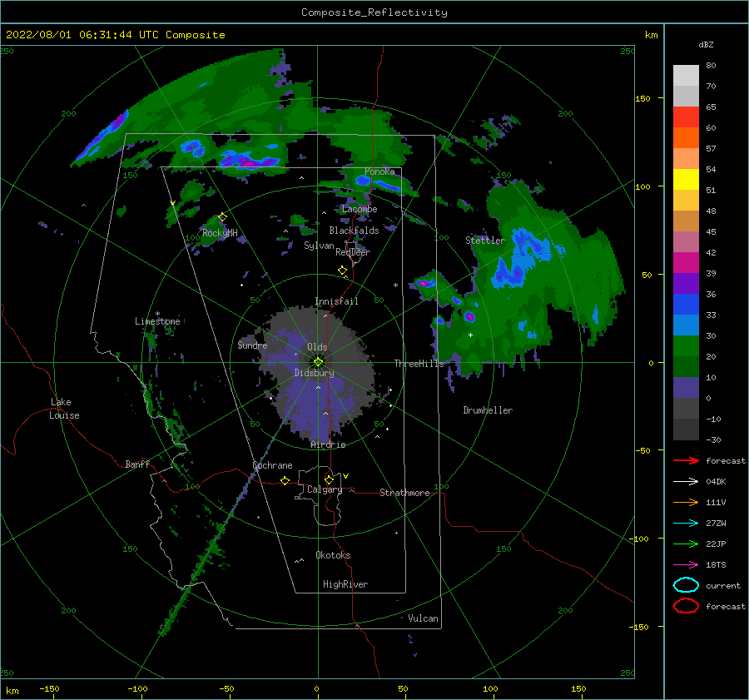Click the Composite_Reflectivity title
Screen dimensions: 749x700
pos(374,12)
